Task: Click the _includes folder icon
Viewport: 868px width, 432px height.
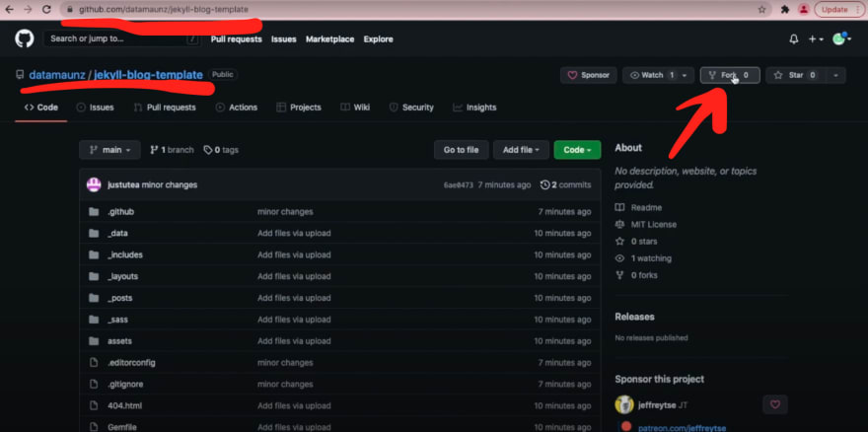Action: (94, 254)
